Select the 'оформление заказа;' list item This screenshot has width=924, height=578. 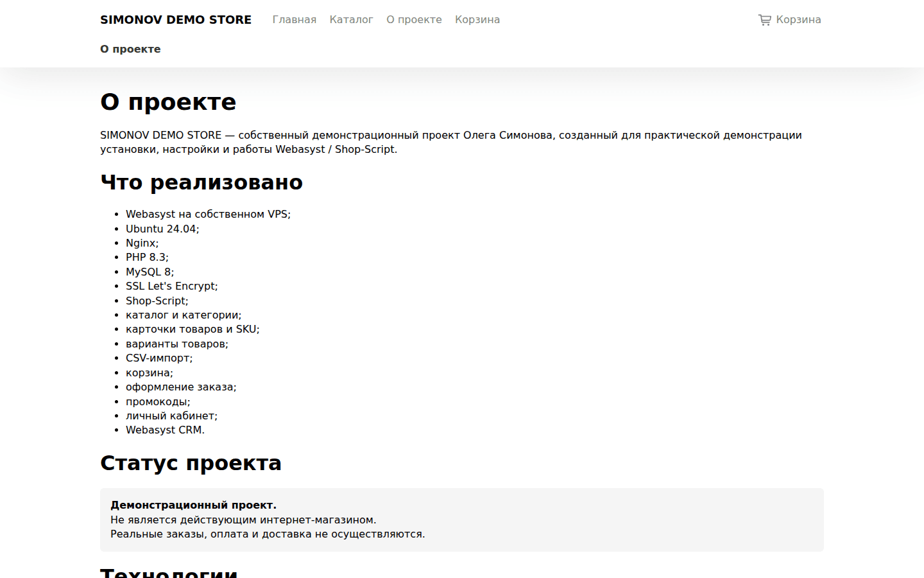point(181,387)
